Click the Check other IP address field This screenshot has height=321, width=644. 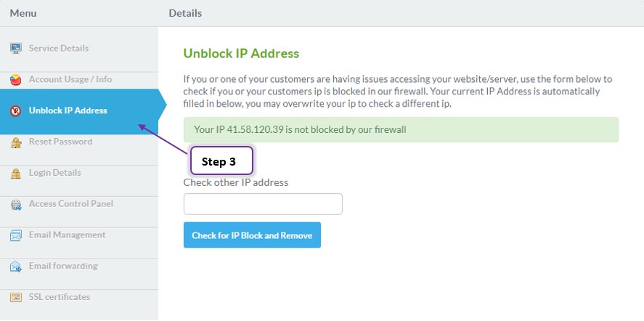point(263,204)
